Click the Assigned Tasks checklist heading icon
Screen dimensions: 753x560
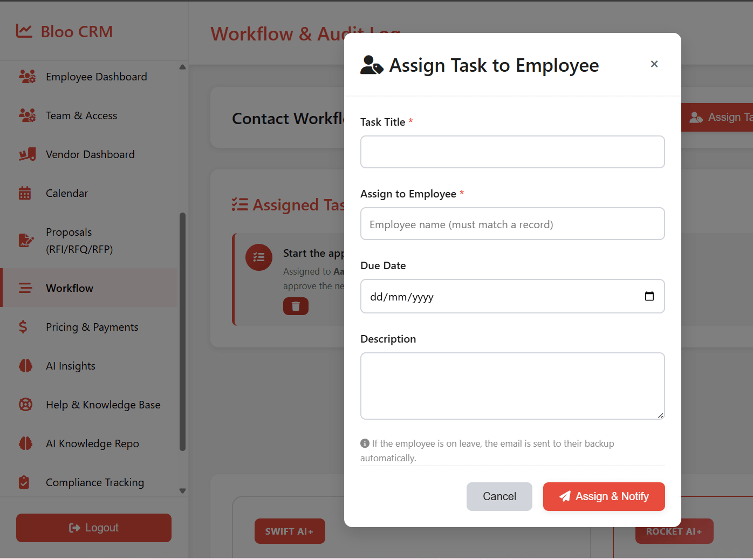[240, 204]
